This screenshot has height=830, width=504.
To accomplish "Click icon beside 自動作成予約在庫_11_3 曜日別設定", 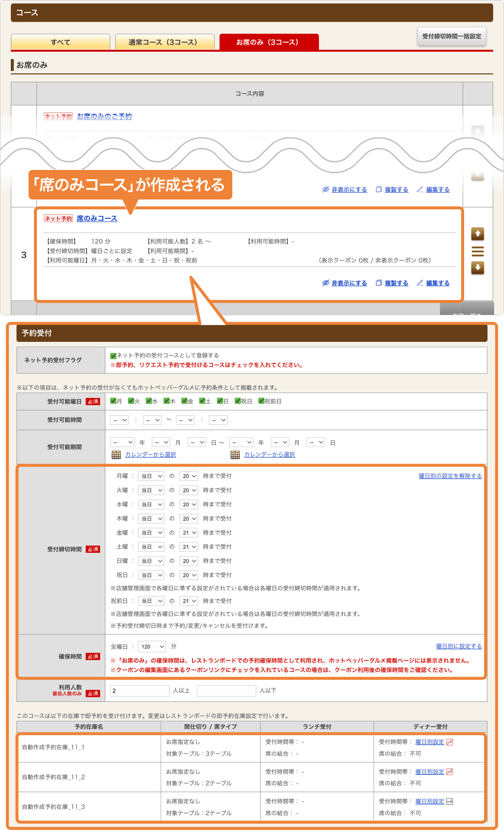I will click(x=449, y=801).
